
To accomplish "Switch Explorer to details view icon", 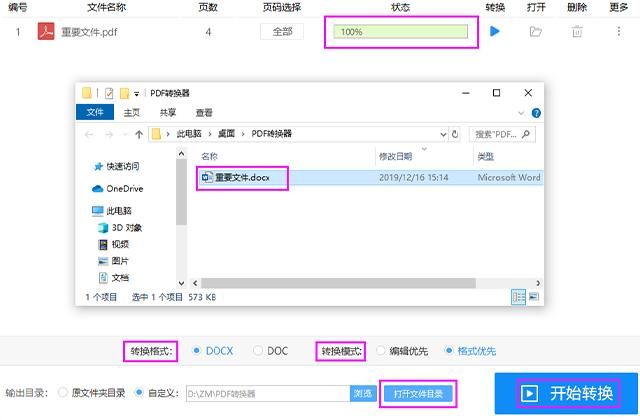I will pyautogui.click(x=518, y=297).
